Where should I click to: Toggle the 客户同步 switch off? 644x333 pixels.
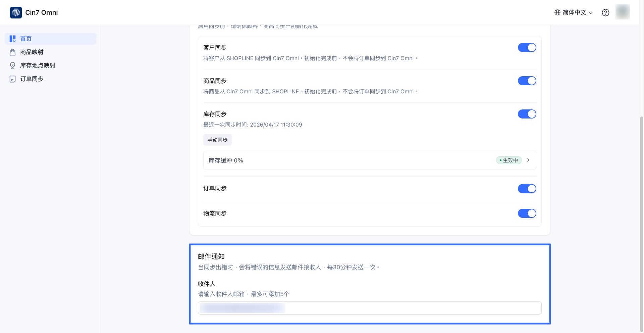pos(527,48)
